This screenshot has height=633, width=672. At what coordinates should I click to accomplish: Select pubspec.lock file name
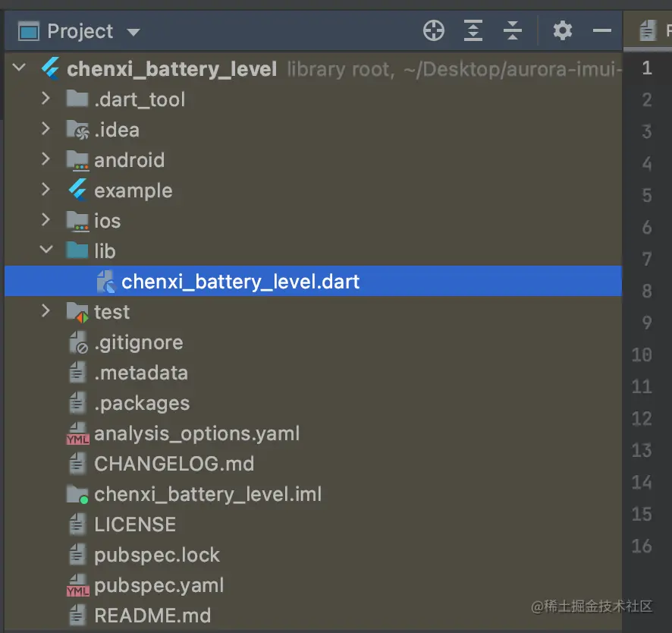[x=157, y=556]
